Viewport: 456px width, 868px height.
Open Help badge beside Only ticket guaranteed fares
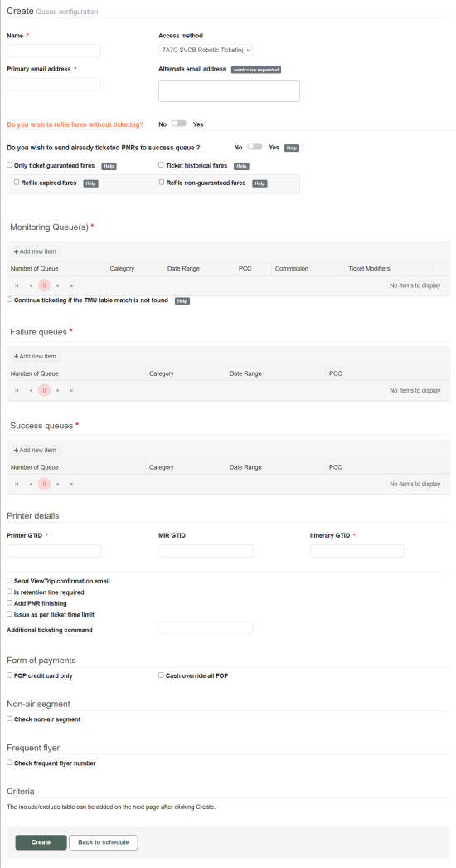click(x=109, y=166)
